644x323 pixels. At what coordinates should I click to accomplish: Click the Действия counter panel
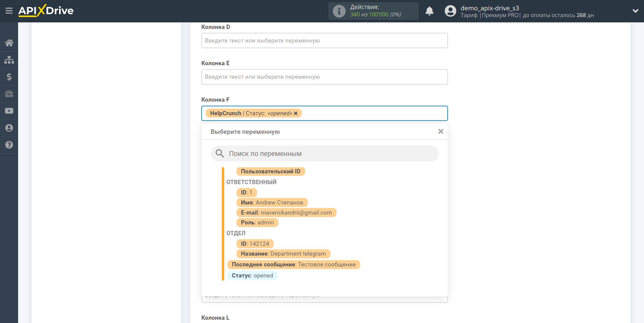tap(373, 11)
